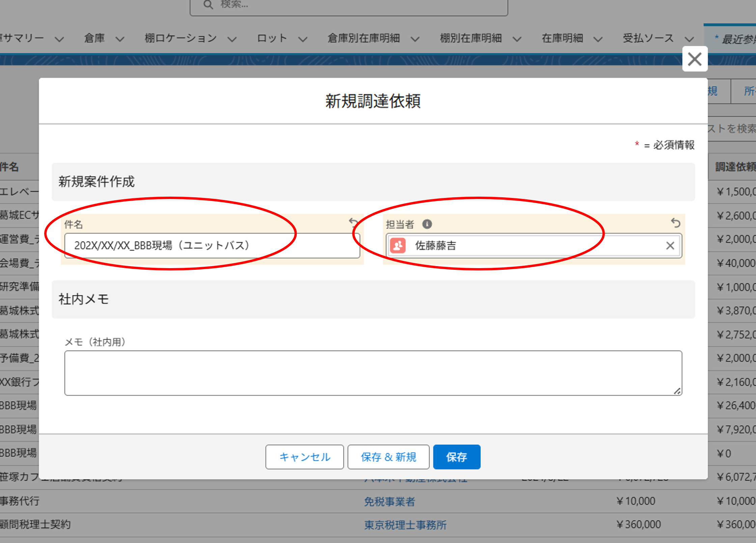Clear the selected 佐藤藤吉 owner
The height and width of the screenshot is (543, 756).
point(670,246)
